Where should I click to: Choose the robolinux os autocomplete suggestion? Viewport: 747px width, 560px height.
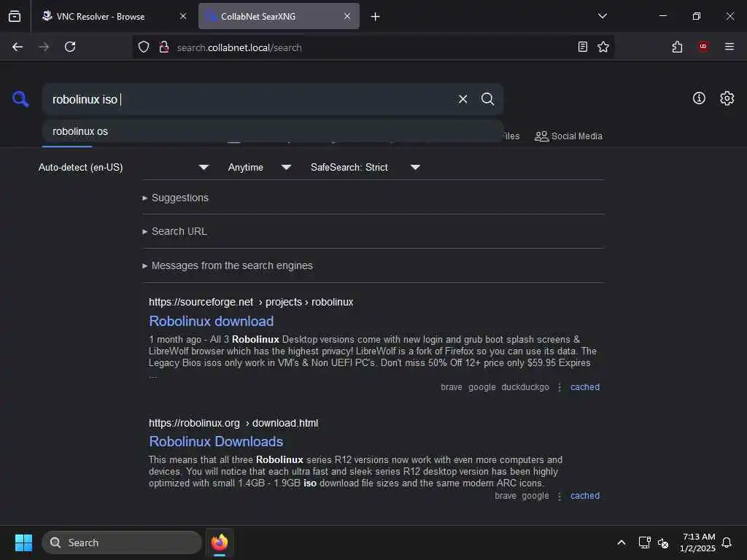[273, 131]
